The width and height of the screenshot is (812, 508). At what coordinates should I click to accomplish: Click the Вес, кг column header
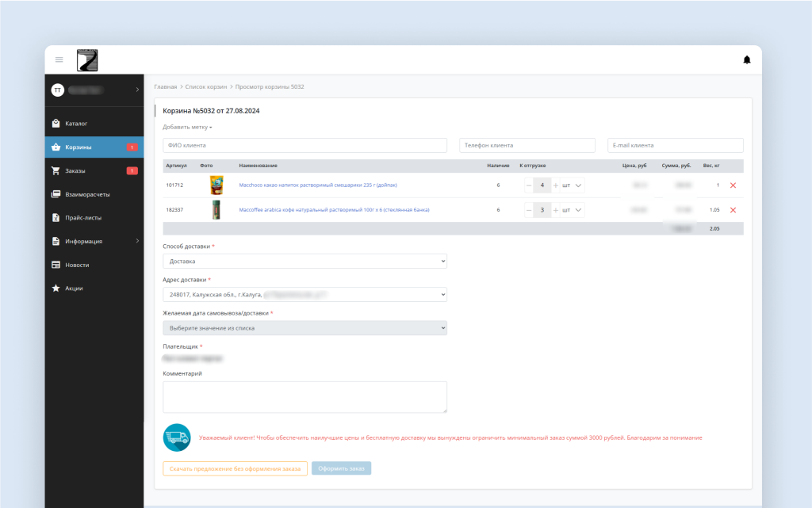[x=711, y=166]
